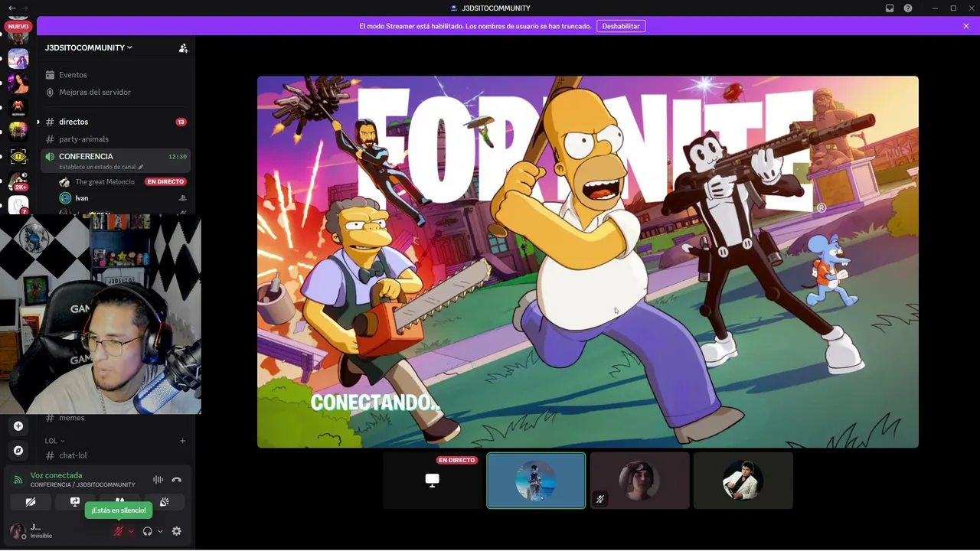Open the help question mark icon
The height and width of the screenshot is (551, 980).
(x=908, y=8)
